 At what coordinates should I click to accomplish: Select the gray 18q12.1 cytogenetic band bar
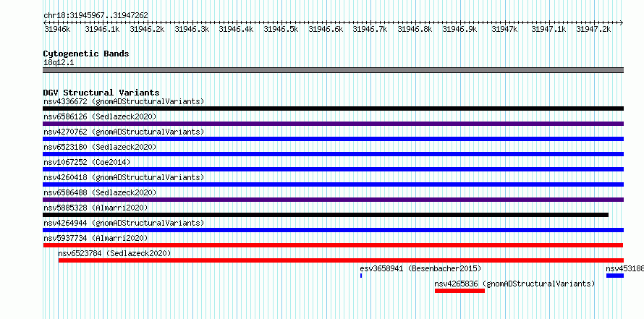(x=334, y=70)
